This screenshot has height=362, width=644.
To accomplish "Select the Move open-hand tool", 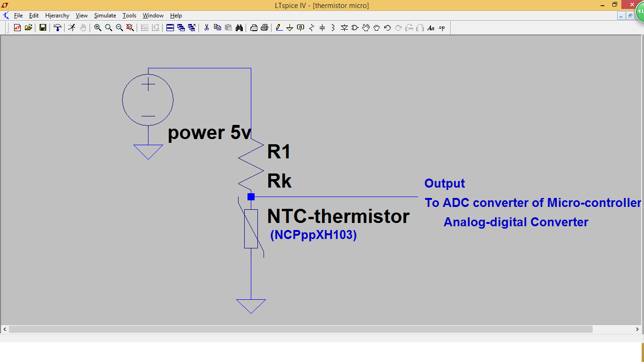I will pyautogui.click(x=366, y=28).
